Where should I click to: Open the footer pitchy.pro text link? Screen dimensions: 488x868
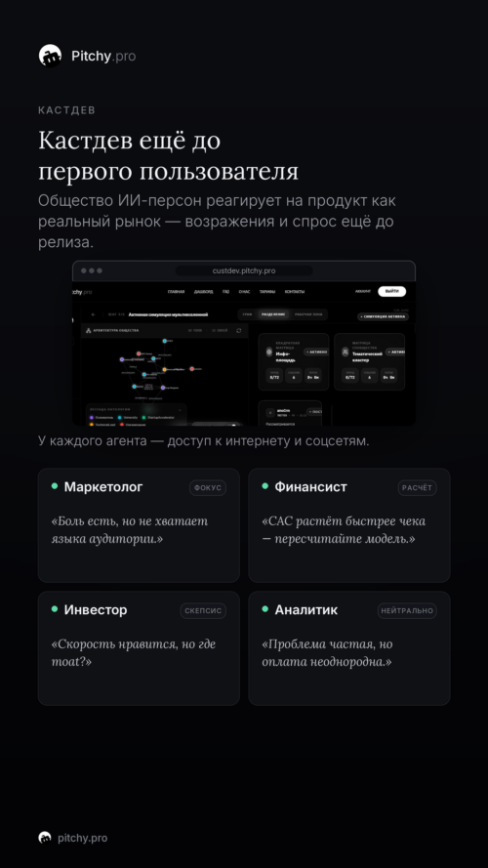click(x=82, y=838)
